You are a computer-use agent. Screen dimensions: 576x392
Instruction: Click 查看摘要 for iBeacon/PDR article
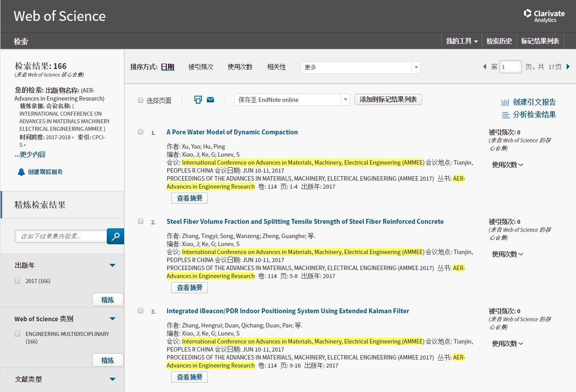click(x=189, y=377)
